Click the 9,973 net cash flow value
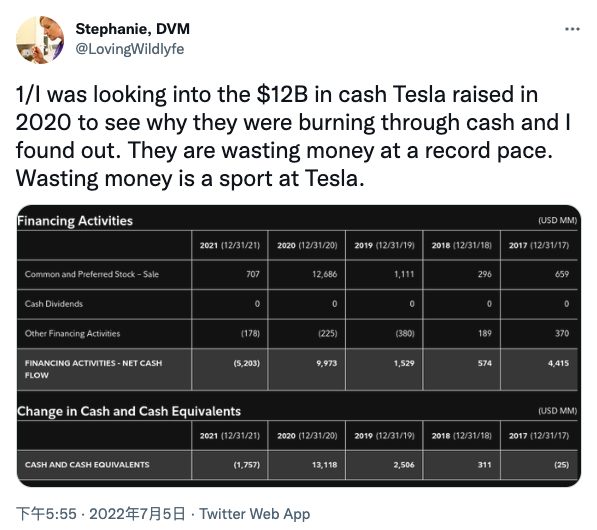Image resolution: width=597 pixels, height=530 pixels. [x=327, y=363]
